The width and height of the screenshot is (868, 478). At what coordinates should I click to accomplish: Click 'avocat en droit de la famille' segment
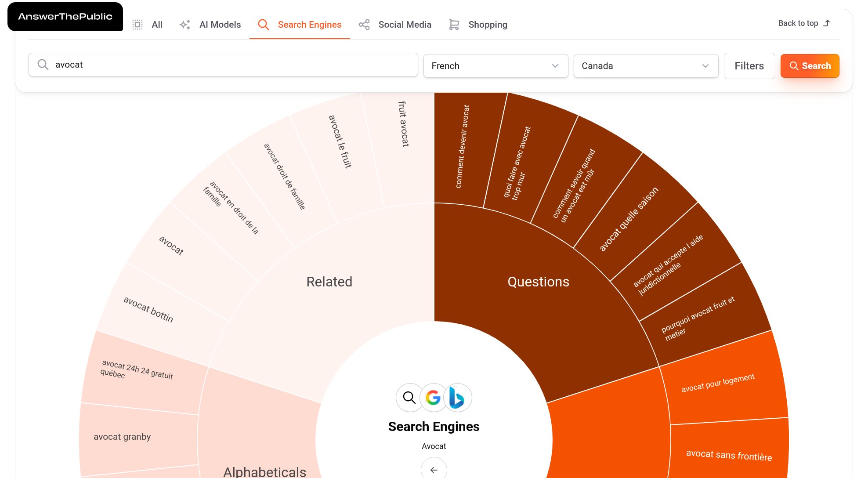231,207
